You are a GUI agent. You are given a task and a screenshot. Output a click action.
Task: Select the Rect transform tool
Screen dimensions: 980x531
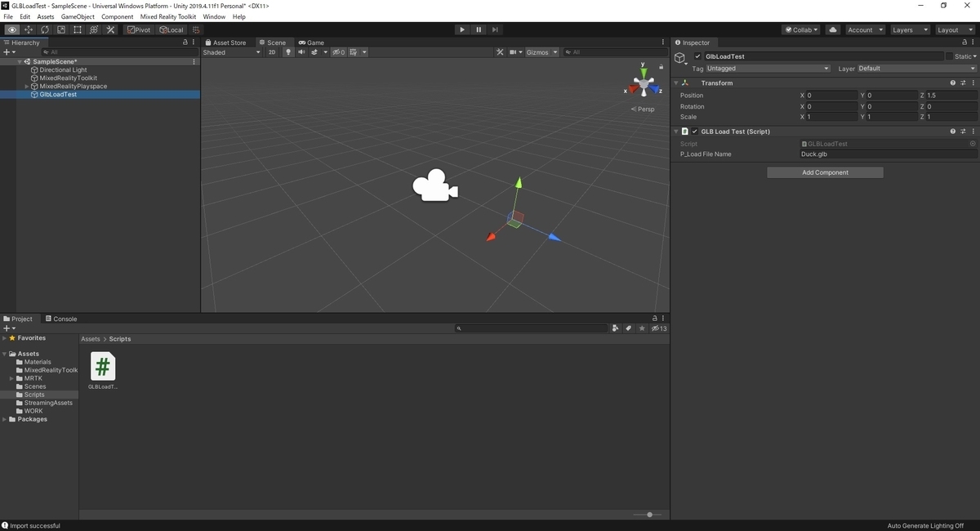coord(78,30)
